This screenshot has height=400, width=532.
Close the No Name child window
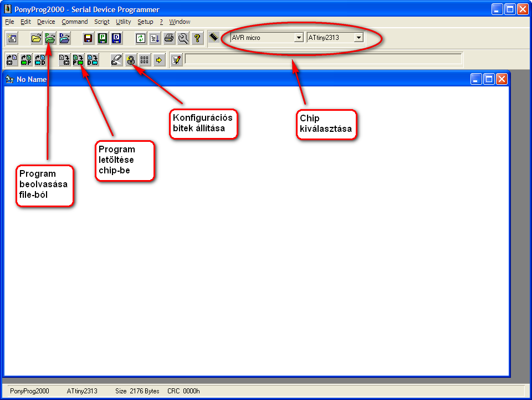pos(502,79)
